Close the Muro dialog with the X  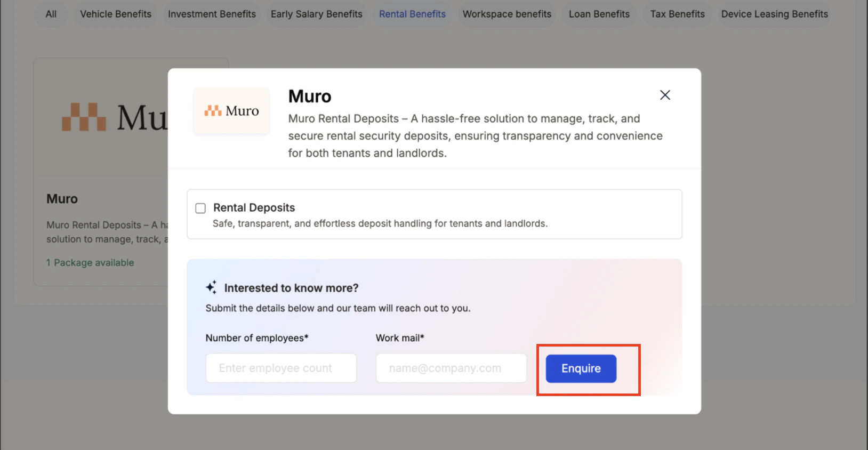[665, 95]
